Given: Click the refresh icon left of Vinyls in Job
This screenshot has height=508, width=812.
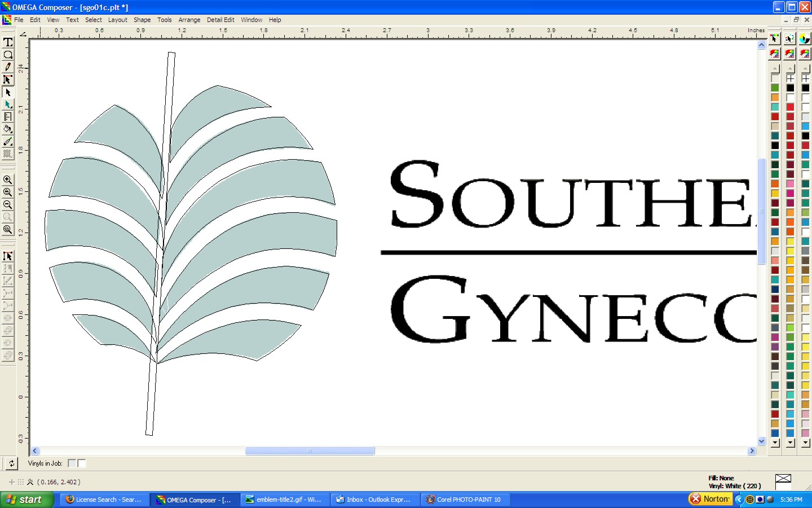Looking at the screenshot, I should tap(11, 463).
